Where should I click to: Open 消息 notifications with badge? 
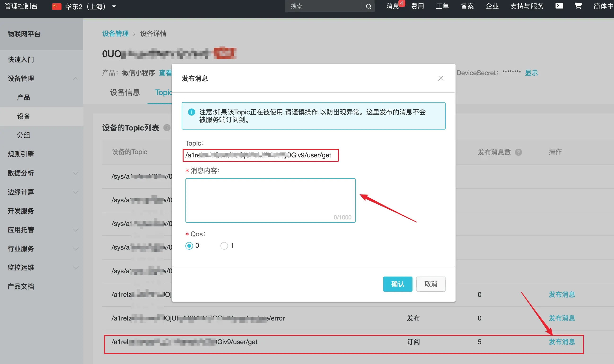click(x=393, y=6)
